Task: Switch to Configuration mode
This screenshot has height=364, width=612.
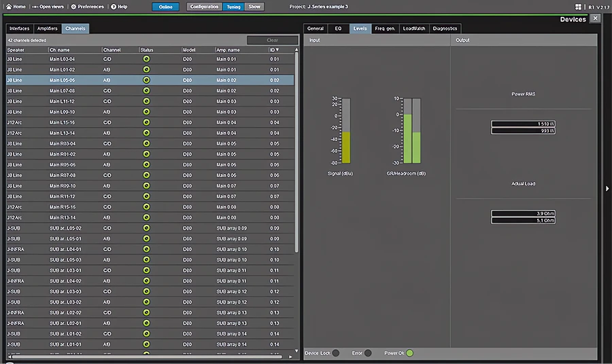Action: pos(204,7)
